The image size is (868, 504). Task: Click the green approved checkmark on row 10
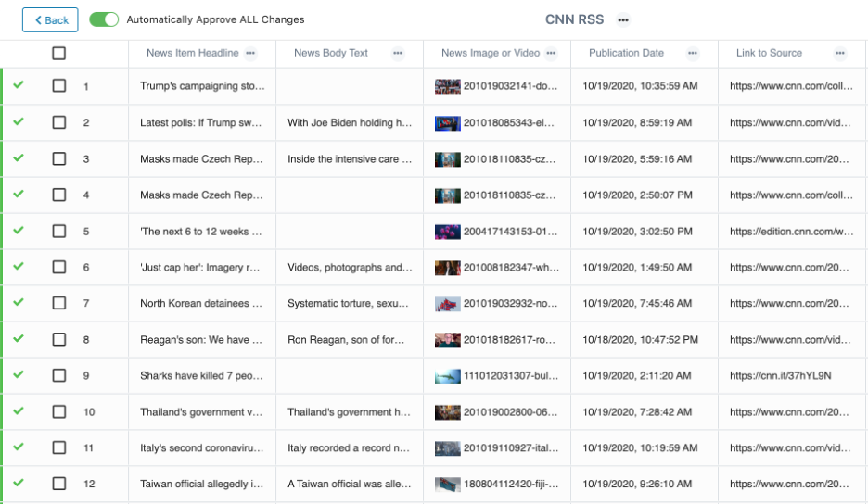click(19, 410)
